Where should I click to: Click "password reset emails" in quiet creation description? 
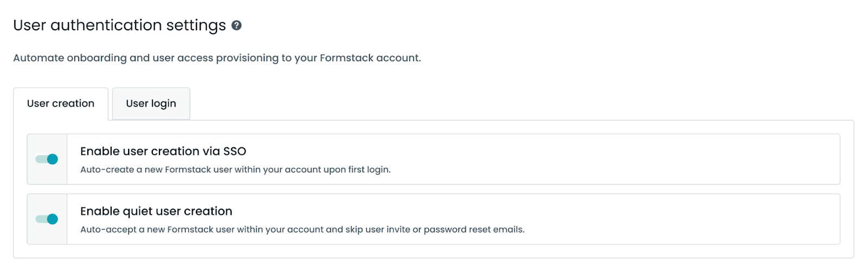[x=474, y=230]
